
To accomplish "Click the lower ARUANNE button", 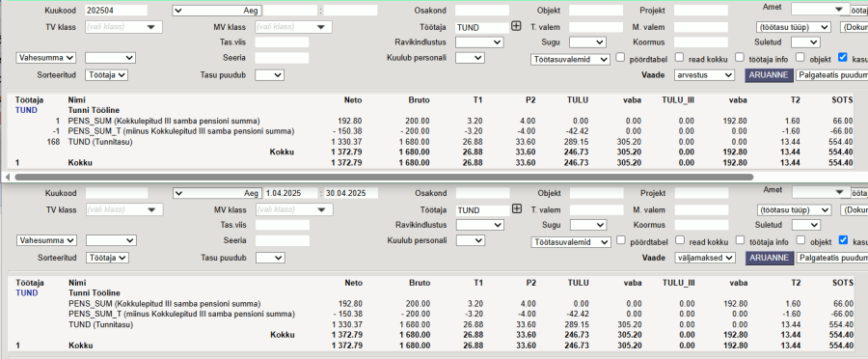I will (769, 258).
